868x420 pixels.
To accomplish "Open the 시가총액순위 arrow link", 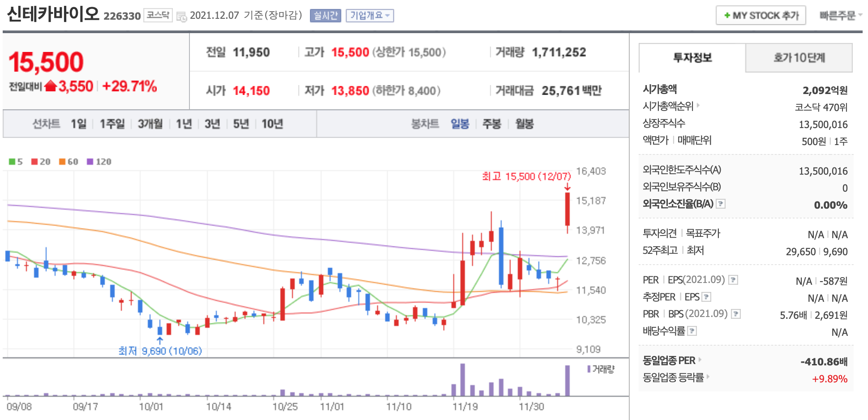I will [698, 105].
